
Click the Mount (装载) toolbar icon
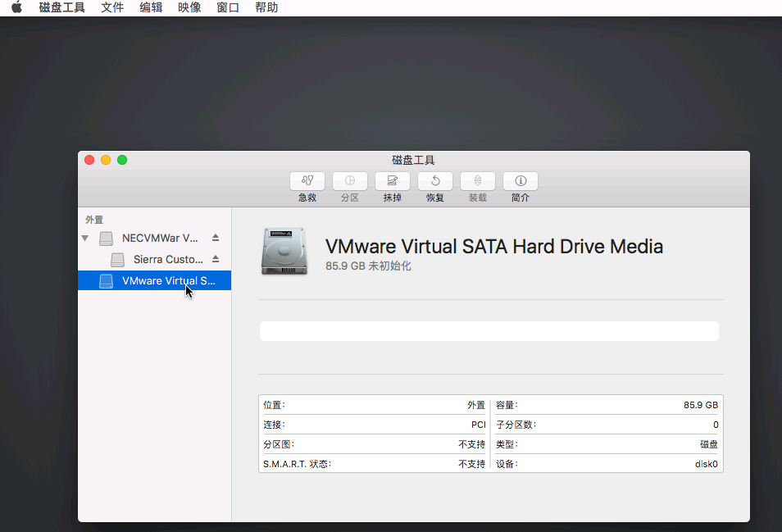pos(478,181)
